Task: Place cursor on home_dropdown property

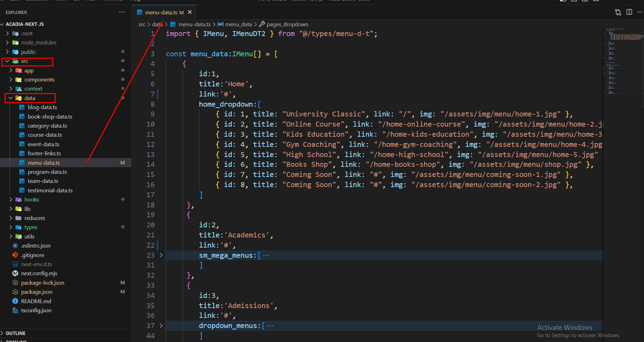Action: [226, 104]
